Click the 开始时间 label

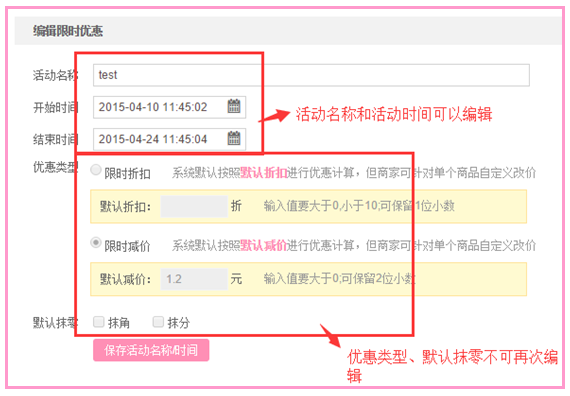(56, 107)
